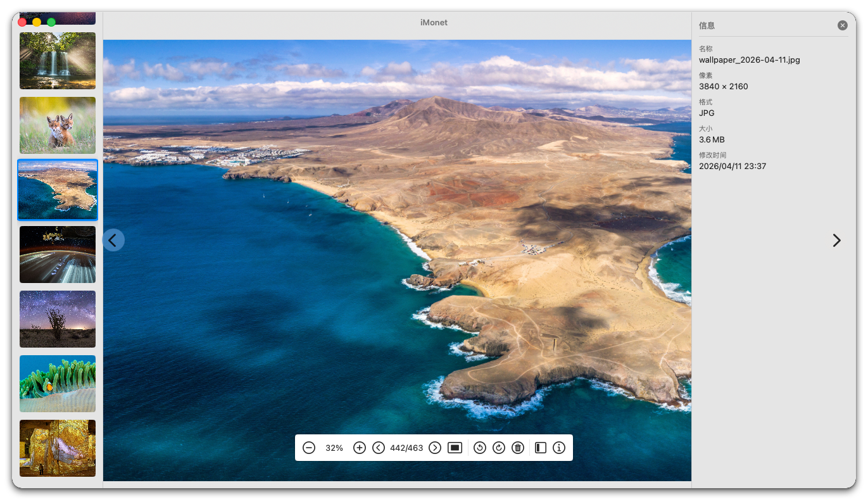Click the main coastline photo
The image size is (868, 504).
pos(397,260)
